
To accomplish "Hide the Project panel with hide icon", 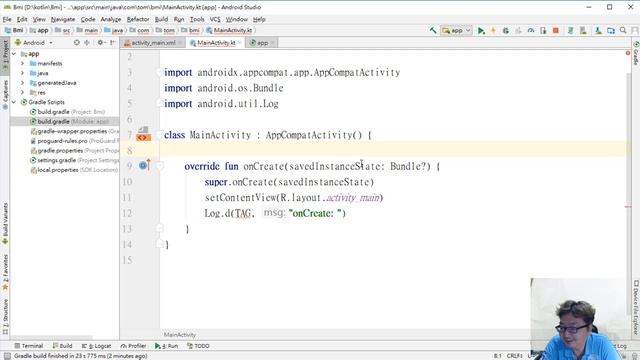I will pyautogui.click(x=113, y=42).
